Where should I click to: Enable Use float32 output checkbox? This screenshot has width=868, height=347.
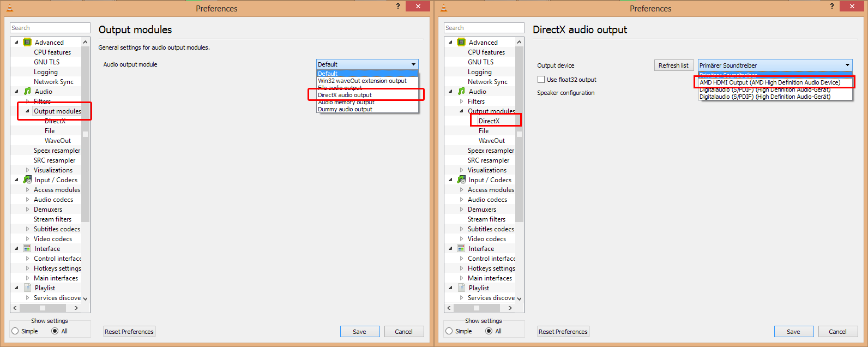pos(541,80)
